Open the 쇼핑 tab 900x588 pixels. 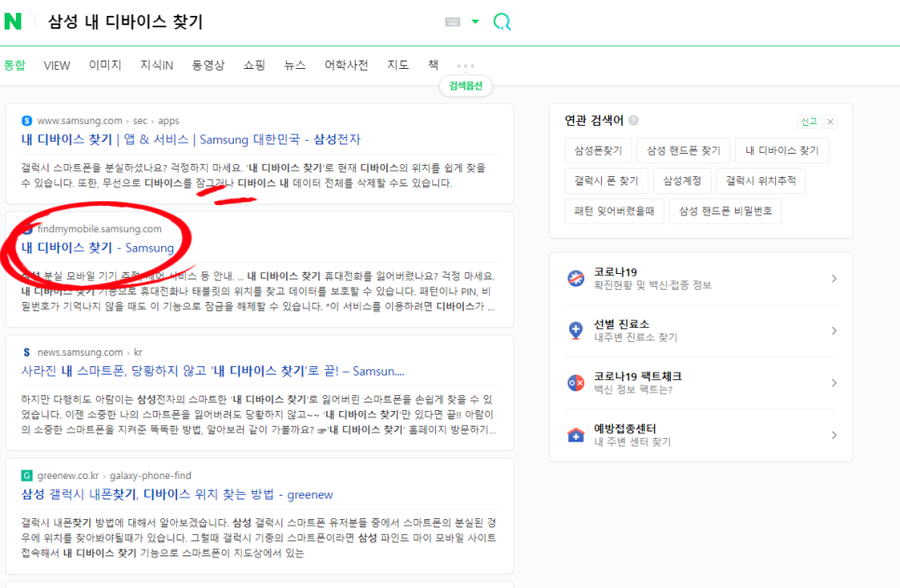point(253,65)
